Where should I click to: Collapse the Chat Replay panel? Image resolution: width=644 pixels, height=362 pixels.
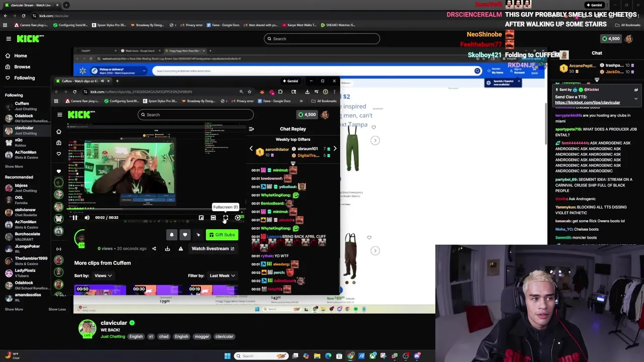(251, 129)
